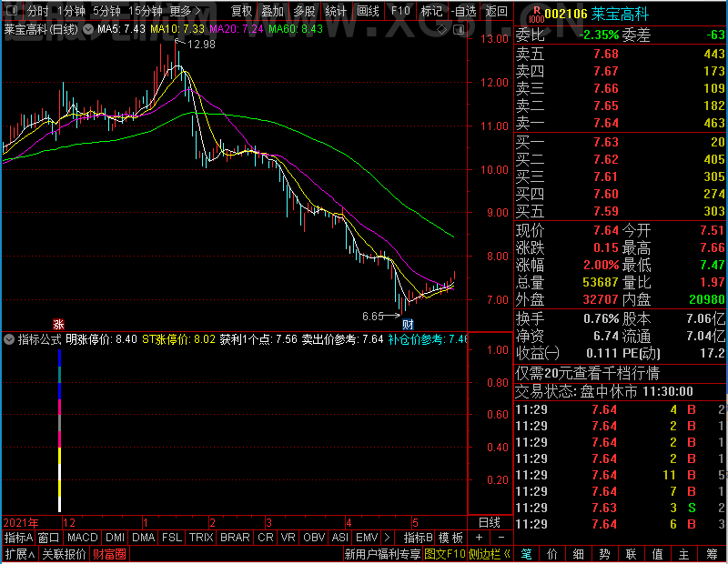Switch indicator to CR
The height and width of the screenshot is (564, 728).
pos(266,538)
